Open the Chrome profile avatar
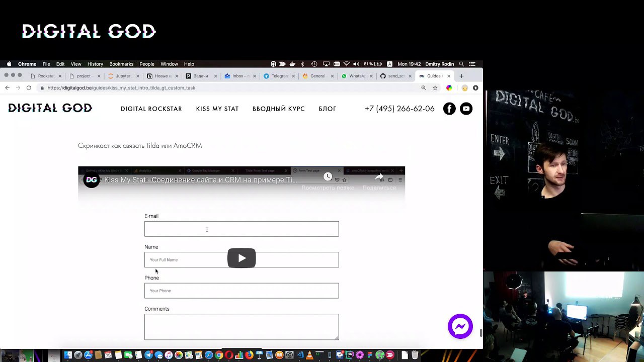This screenshot has height=362, width=644. coord(465,87)
